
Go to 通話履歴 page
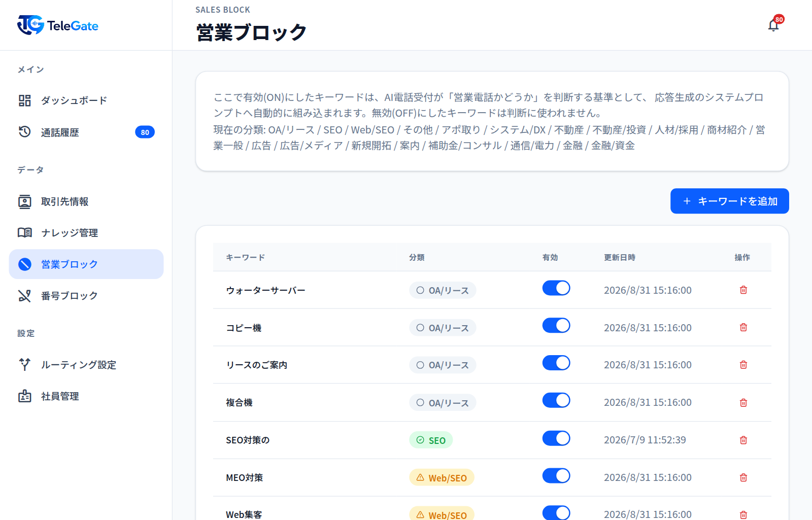point(86,132)
